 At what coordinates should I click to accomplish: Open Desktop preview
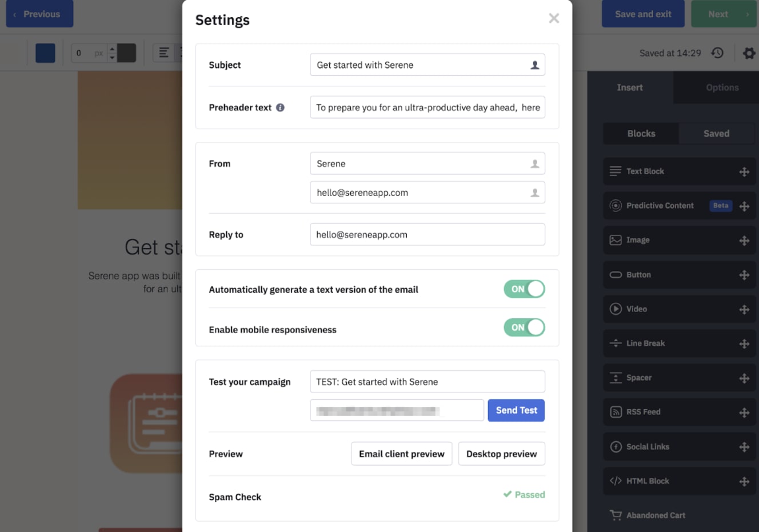tap(501, 454)
